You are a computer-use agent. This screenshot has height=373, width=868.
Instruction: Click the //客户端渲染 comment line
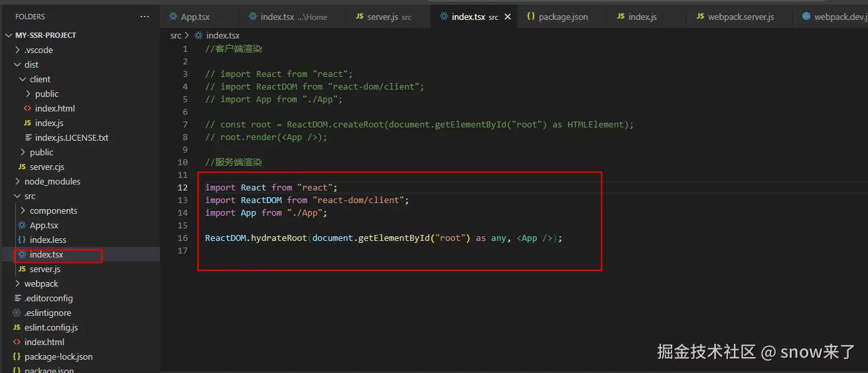click(234, 48)
